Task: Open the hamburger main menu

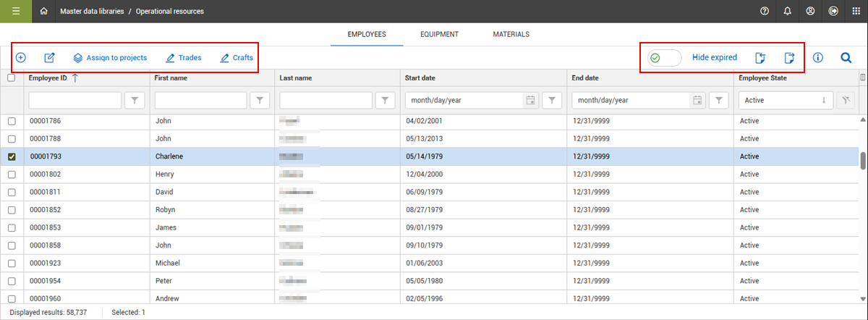Action: point(16,12)
